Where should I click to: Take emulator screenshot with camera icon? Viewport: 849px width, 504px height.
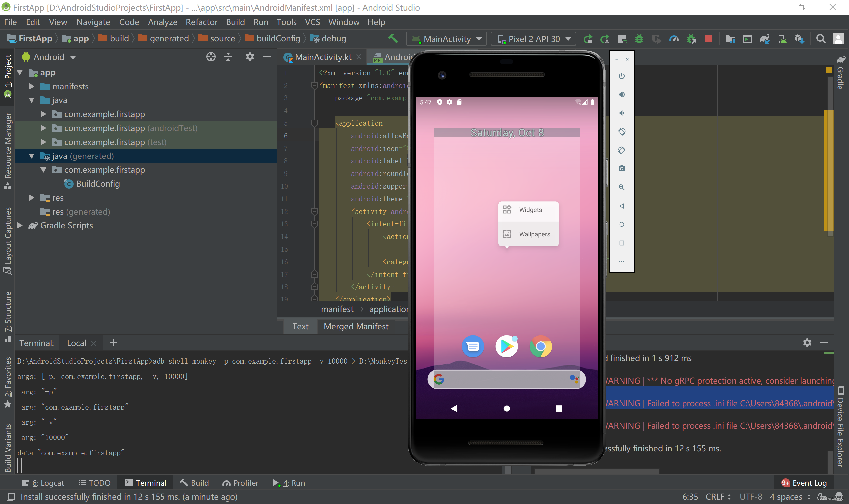(621, 169)
